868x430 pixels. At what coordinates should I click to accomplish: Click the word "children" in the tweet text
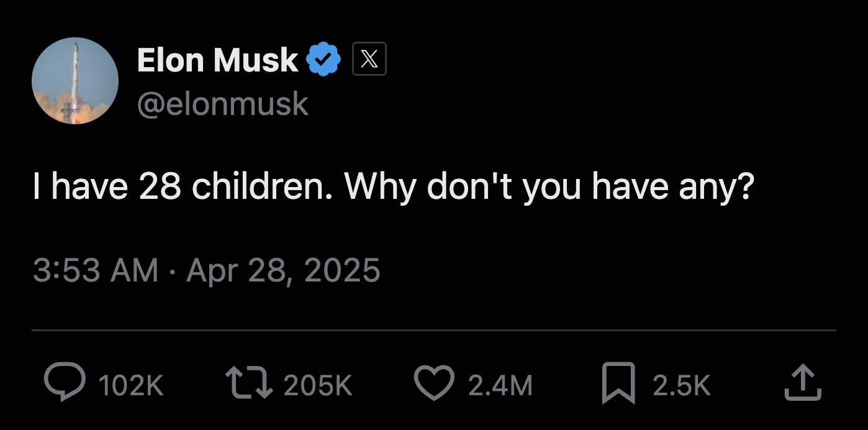pos(260,186)
